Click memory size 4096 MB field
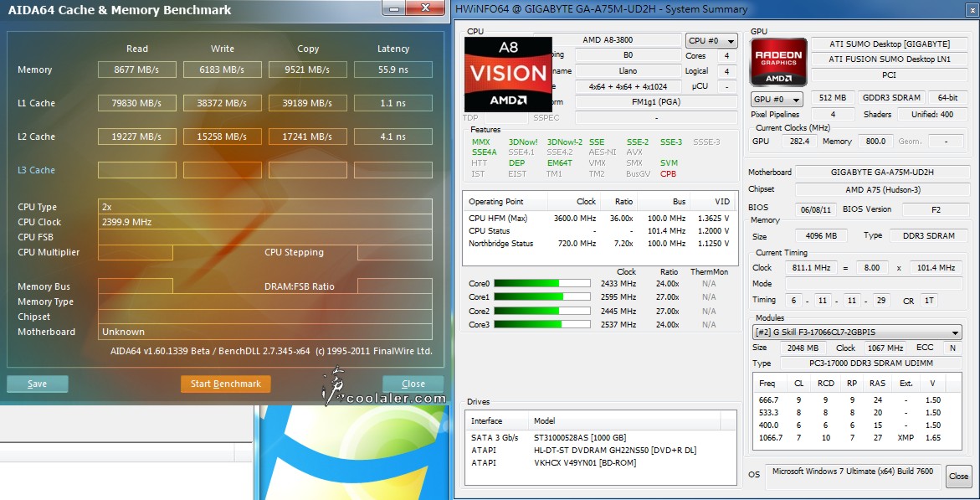 pos(821,236)
